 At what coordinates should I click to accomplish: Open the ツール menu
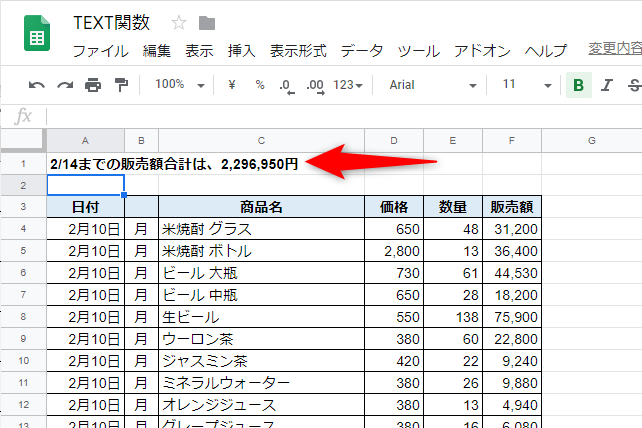(x=419, y=51)
